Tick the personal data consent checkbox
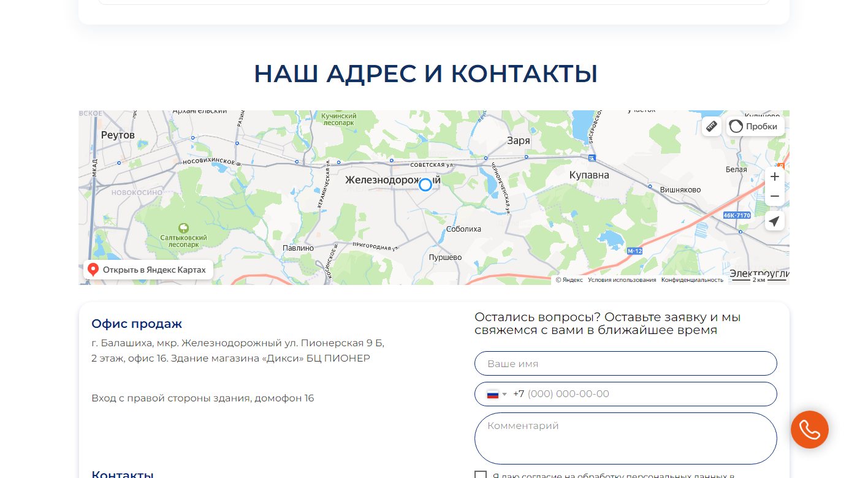This screenshot has width=868, height=478. pyautogui.click(x=481, y=476)
